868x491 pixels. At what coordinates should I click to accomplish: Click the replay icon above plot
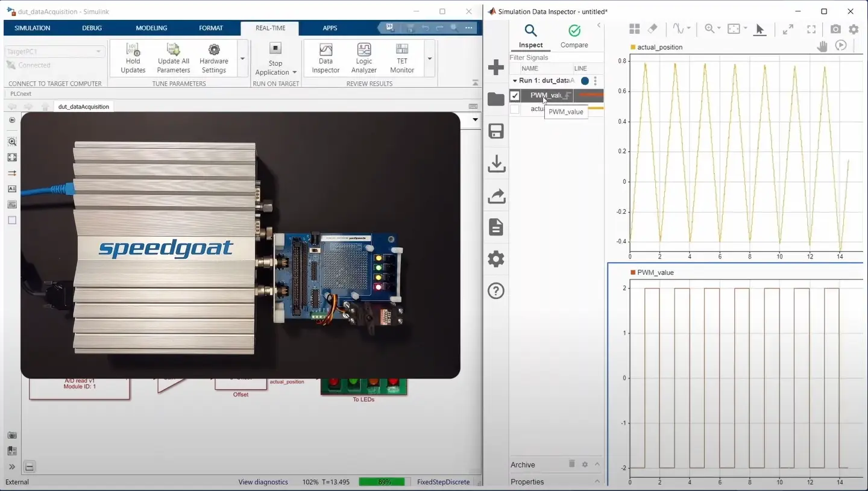[x=841, y=45]
